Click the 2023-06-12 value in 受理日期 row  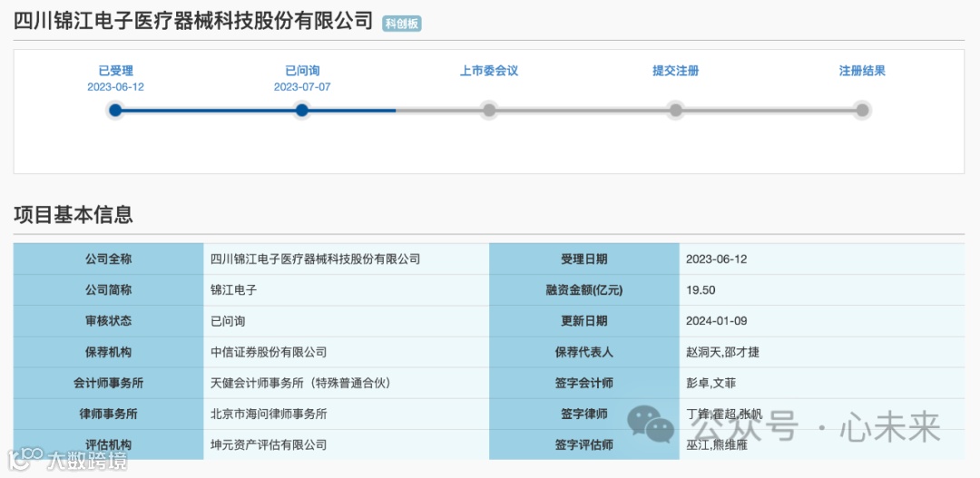click(x=716, y=259)
